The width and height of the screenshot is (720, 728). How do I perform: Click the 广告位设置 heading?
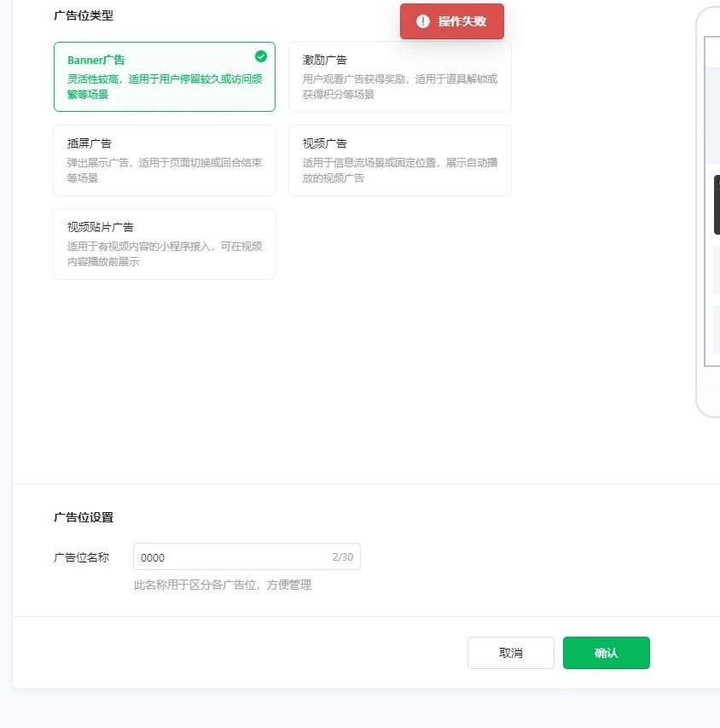click(x=84, y=517)
